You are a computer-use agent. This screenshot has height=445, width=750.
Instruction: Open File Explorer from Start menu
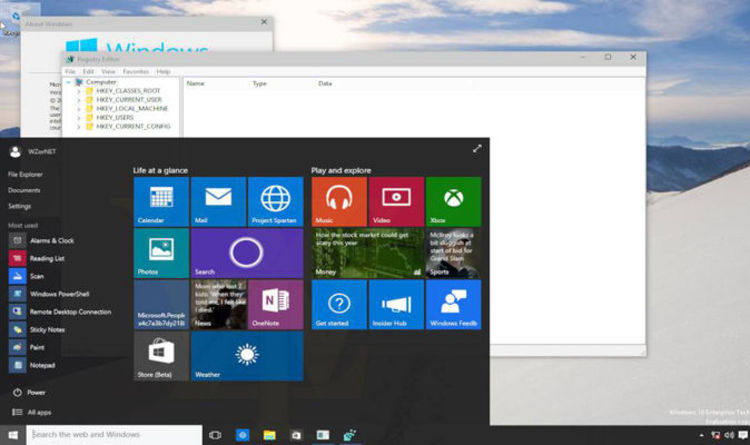point(25,174)
